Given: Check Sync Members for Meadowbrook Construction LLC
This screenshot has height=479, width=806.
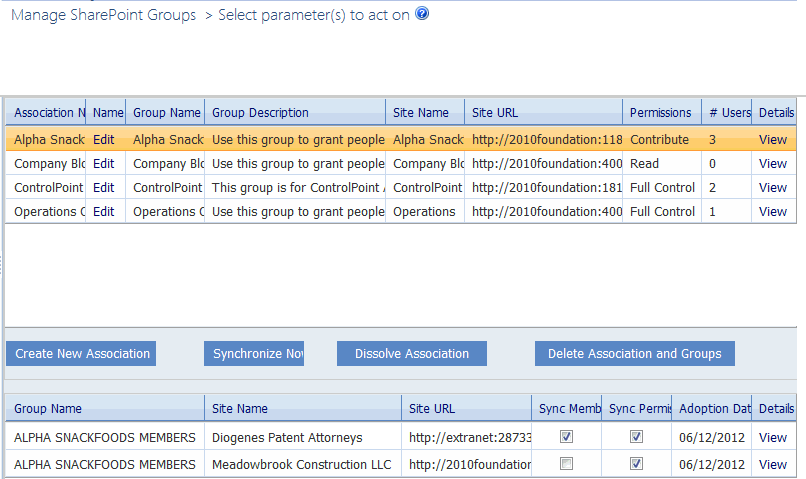Looking at the screenshot, I should pos(567,464).
